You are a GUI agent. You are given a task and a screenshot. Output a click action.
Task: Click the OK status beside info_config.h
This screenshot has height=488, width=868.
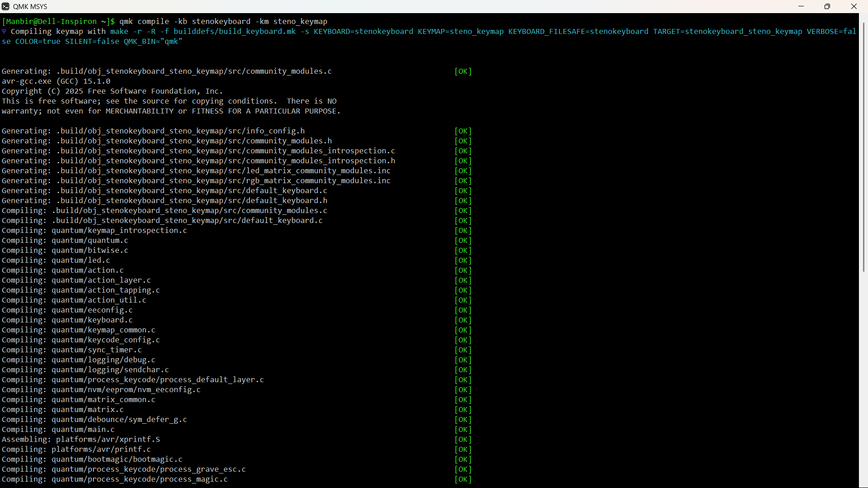pyautogui.click(x=463, y=131)
